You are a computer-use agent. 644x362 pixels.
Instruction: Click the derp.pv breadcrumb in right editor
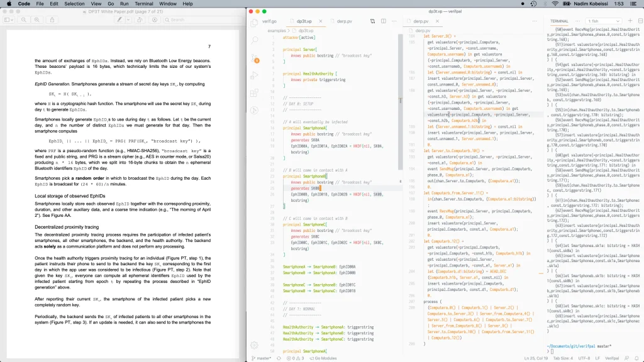pyautogui.click(x=423, y=30)
